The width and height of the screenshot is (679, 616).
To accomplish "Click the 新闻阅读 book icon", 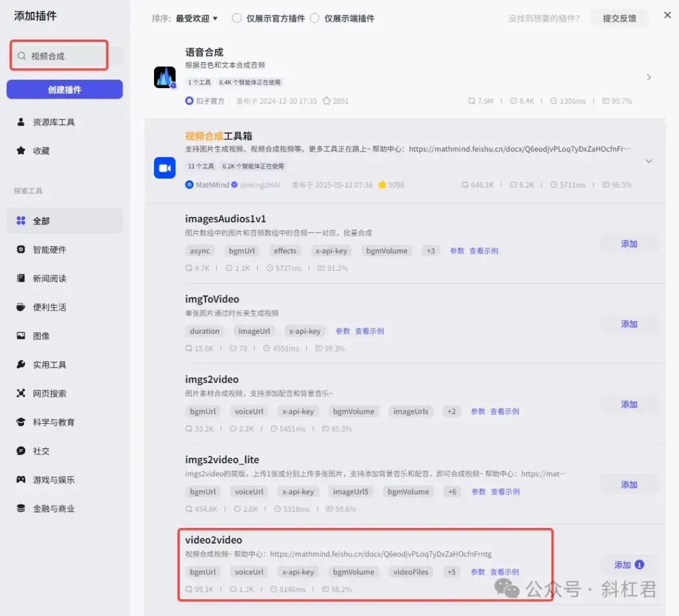I will coord(21,278).
